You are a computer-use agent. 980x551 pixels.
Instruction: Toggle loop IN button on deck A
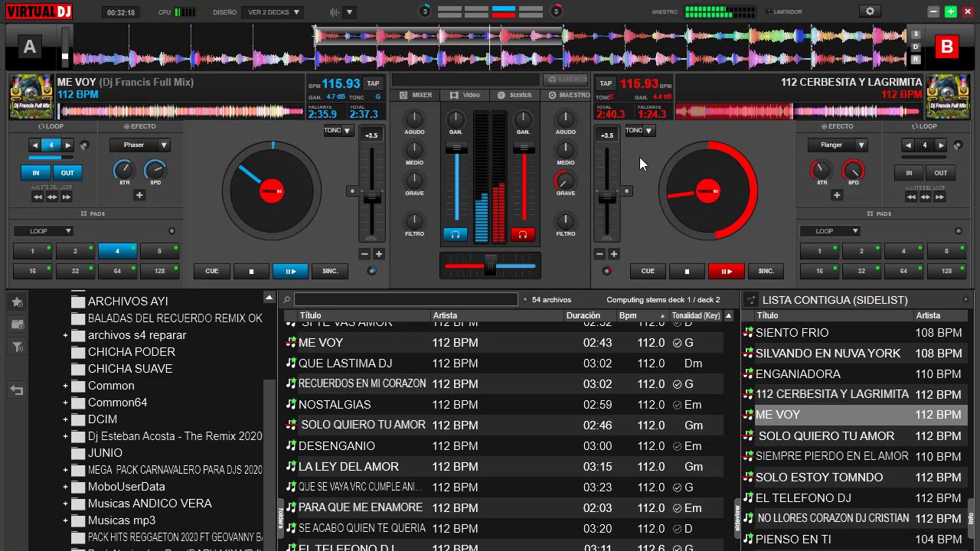(35, 173)
